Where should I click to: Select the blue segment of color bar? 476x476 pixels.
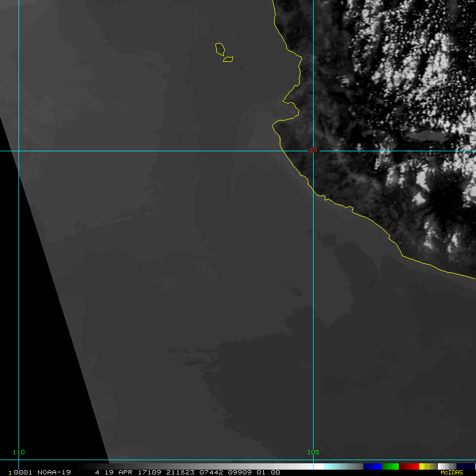click(372, 466)
